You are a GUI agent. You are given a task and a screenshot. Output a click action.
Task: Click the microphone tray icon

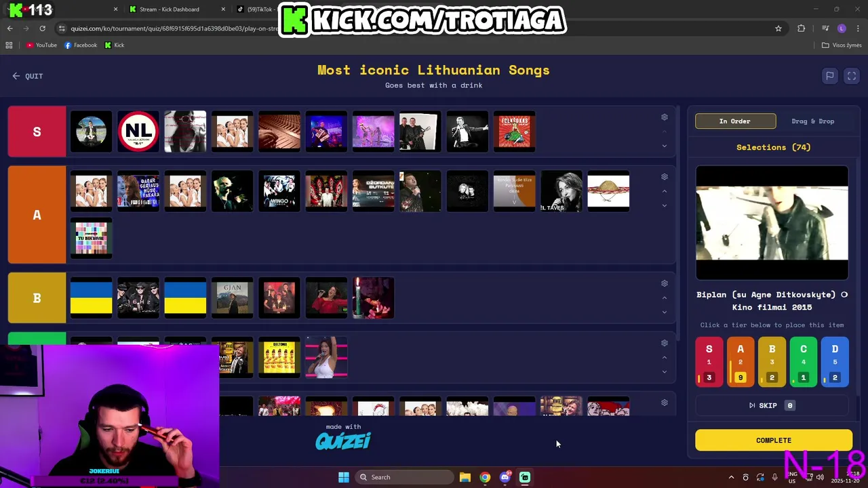[775, 477]
